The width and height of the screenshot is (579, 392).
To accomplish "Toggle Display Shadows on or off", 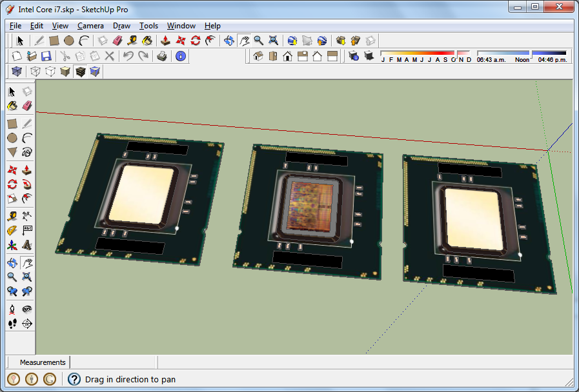I will pos(369,56).
